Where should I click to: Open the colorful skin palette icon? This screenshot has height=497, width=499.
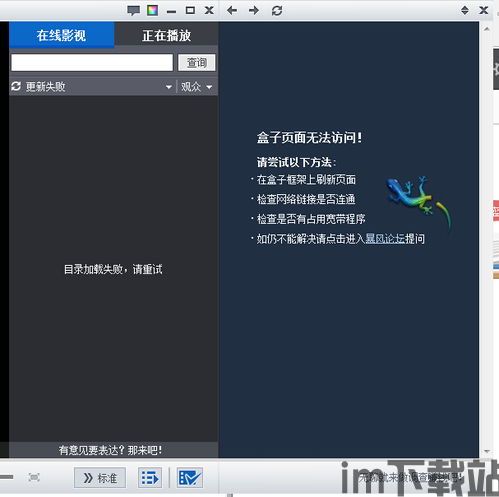pyautogui.click(x=153, y=10)
